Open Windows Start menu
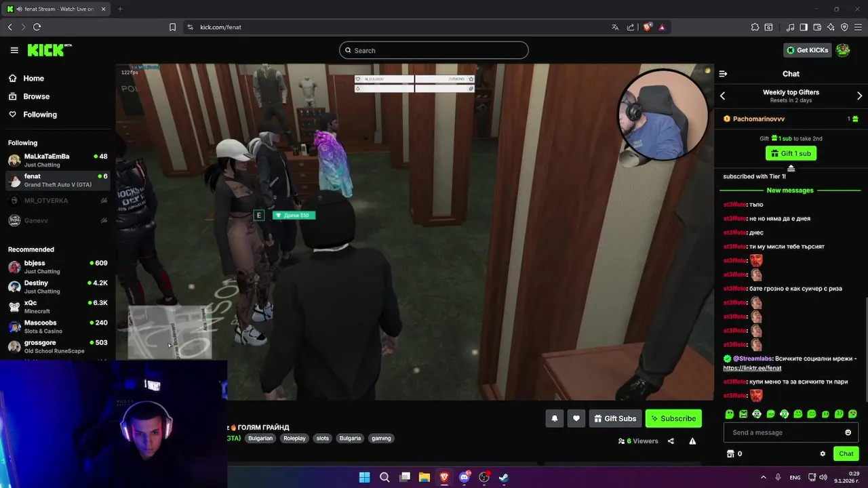 (x=364, y=477)
